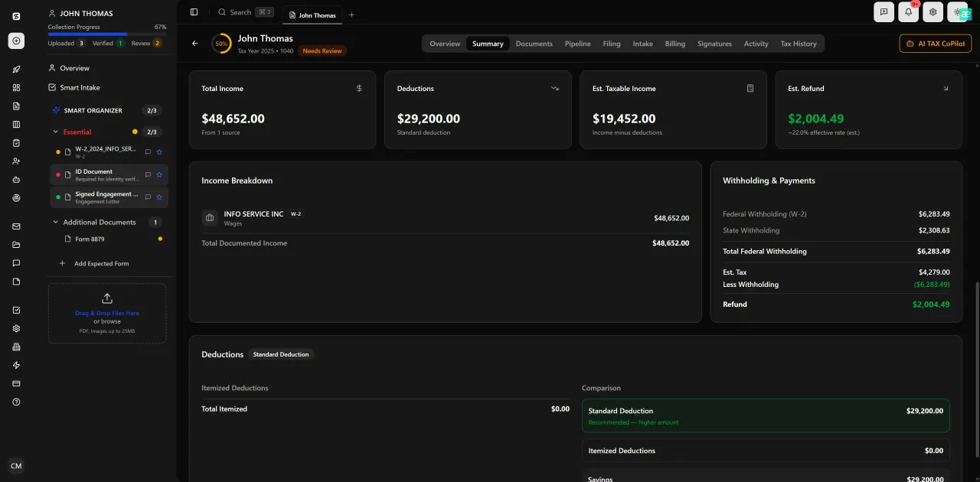This screenshot has width=980, height=482.
Task: Click the Standard Deduction comparison card
Action: (766, 416)
